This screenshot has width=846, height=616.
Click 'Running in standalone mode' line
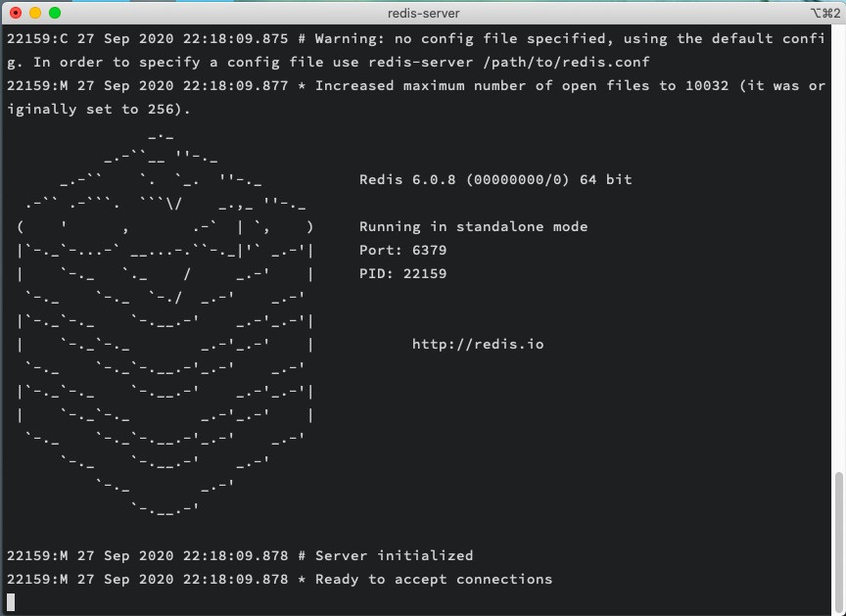coord(473,226)
